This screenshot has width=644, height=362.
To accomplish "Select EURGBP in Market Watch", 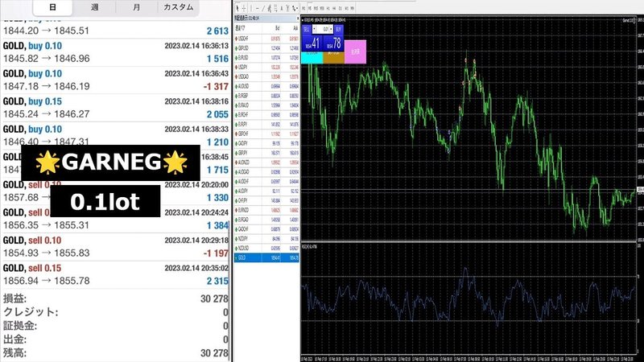I will click(x=266, y=96).
